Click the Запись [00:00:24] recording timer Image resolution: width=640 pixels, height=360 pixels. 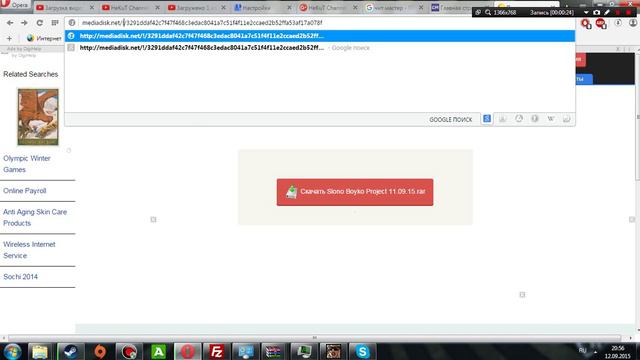pos(551,13)
